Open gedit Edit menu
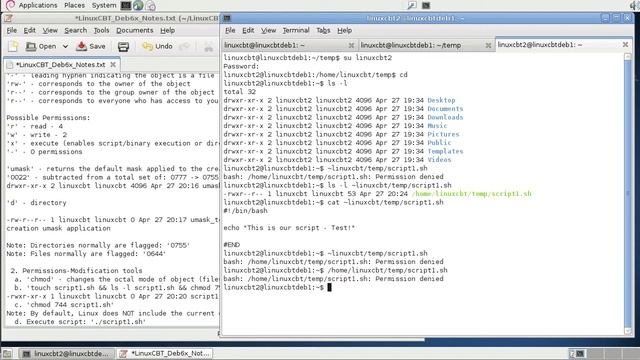The image size is (640, 360). 29,30
